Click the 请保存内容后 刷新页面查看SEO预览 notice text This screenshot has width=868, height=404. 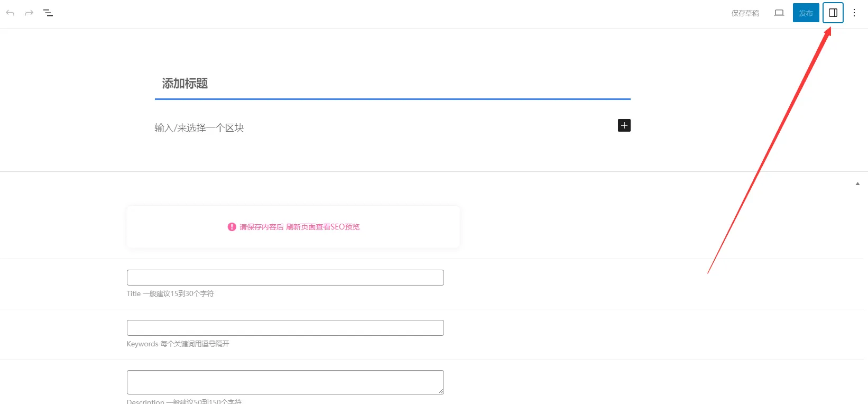tap(300, 227)
